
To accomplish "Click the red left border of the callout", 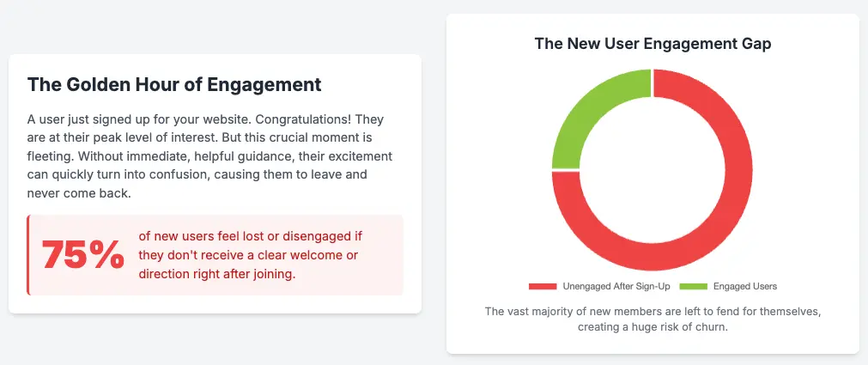I will pos(28,255).
